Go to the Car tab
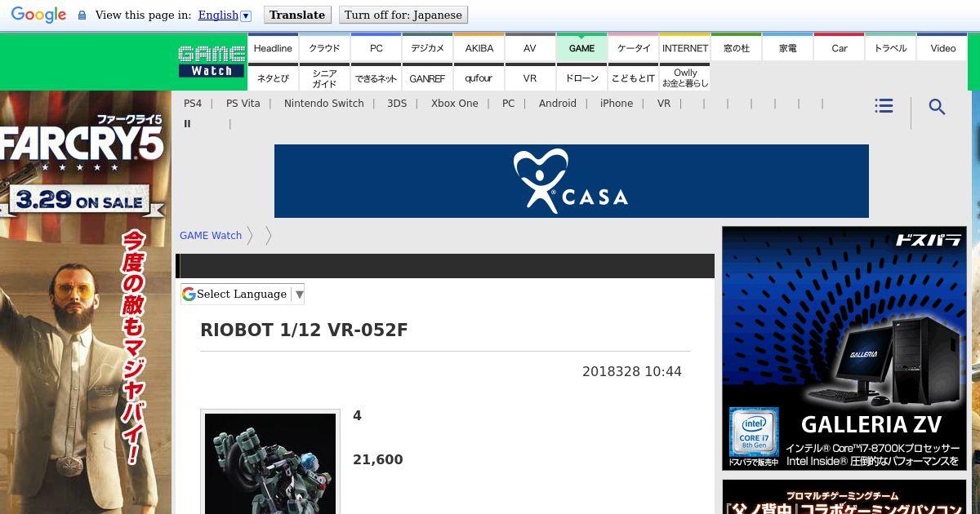 click(839, 47)
